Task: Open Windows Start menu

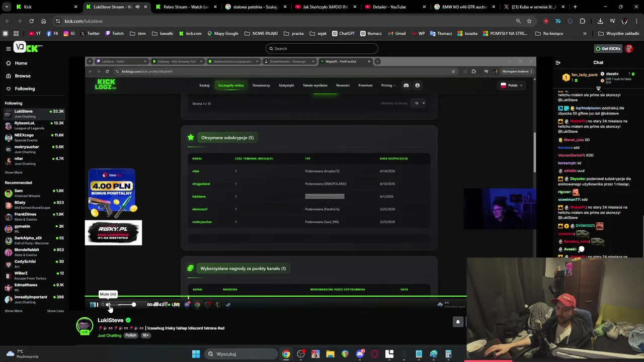Action: 196,354
